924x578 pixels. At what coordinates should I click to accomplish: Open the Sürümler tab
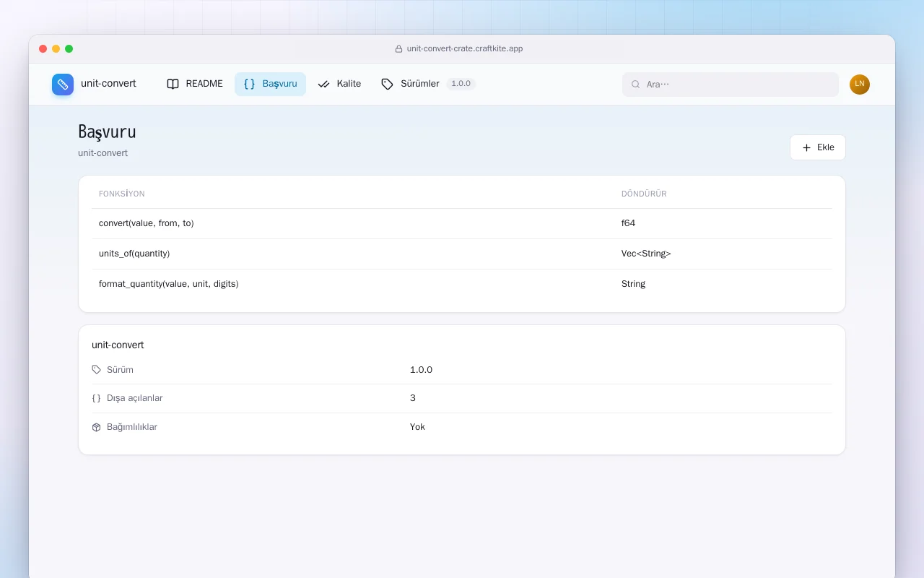[410, 84]
